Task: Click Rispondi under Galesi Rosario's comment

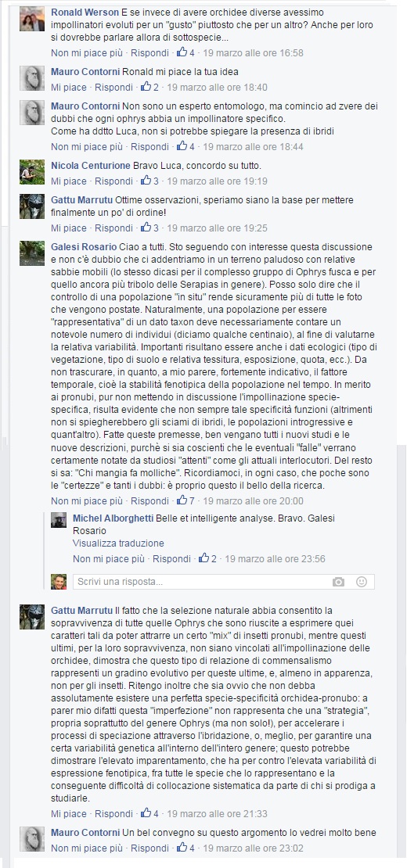Action: tap(149, 501)
